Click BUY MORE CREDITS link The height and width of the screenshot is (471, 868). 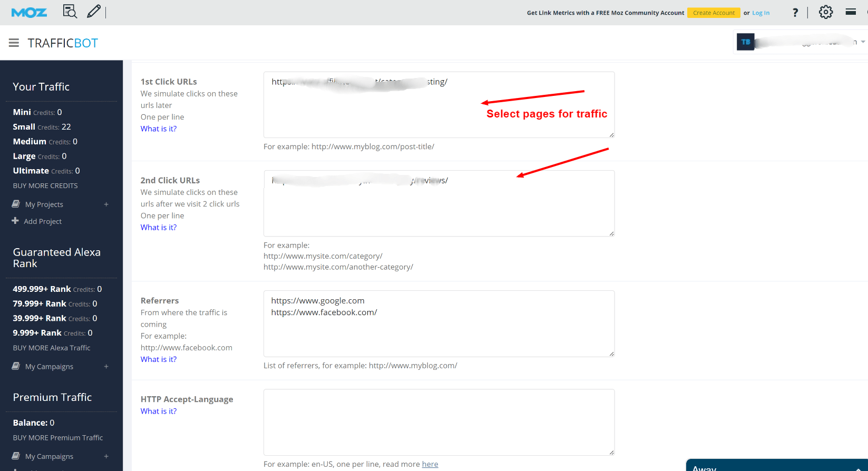45,185
